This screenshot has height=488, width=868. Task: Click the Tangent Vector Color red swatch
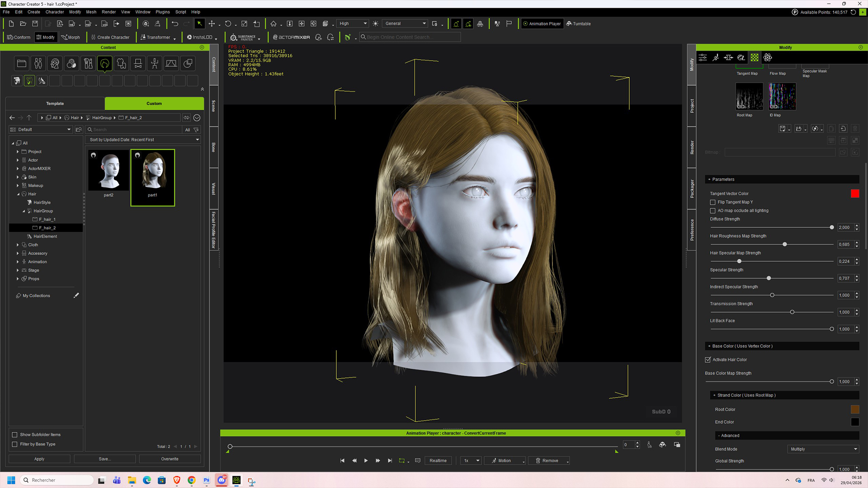click(x=855, y=193)
